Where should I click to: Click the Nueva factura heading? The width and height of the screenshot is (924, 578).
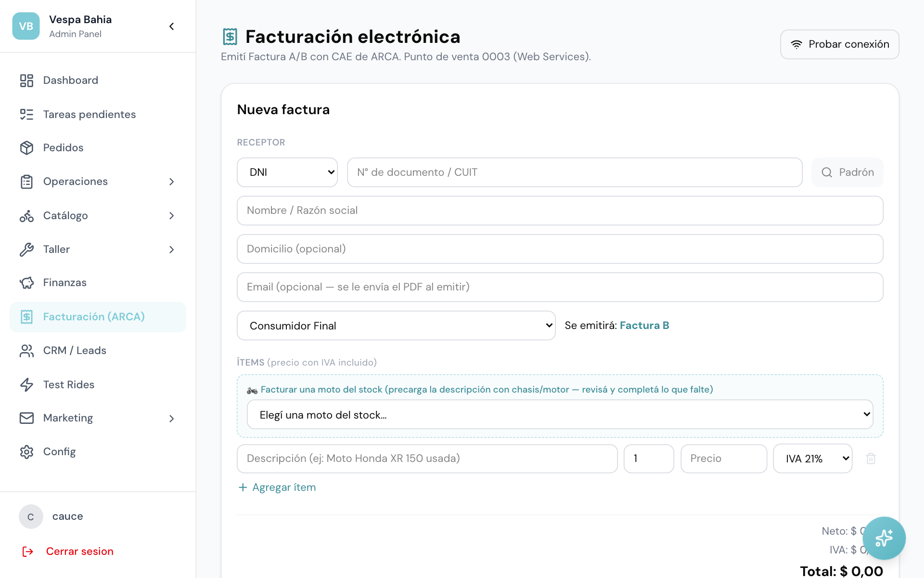pos(283,110)
